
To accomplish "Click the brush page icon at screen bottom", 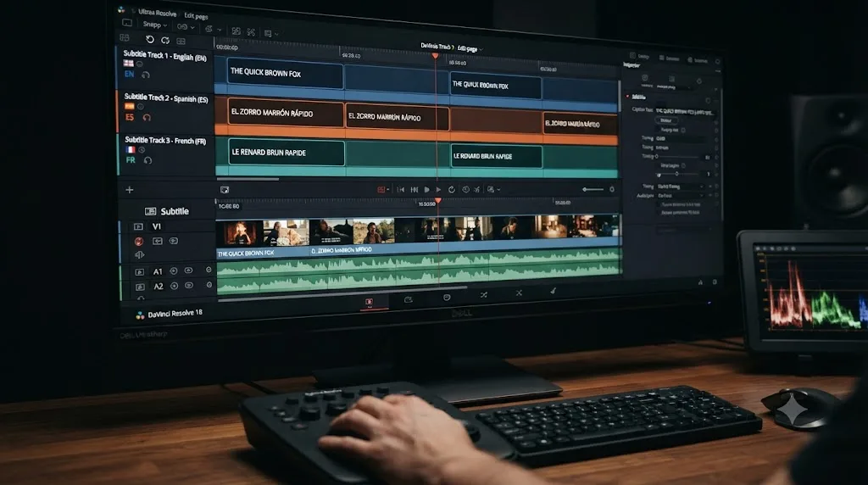I will point(553,290).
